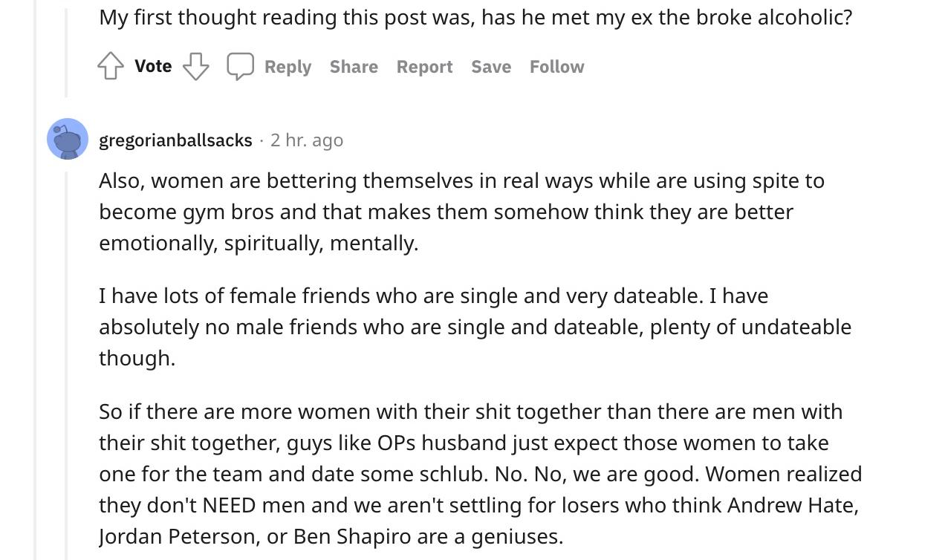Downvote the broke alcoholic ex comment
Screen dimensions: 945x560
[195, 67]
